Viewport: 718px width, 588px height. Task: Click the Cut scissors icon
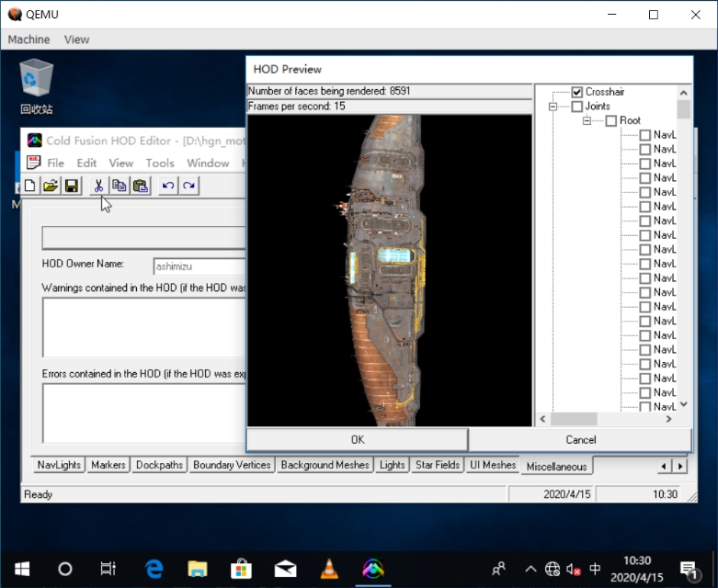pos(98,186)
